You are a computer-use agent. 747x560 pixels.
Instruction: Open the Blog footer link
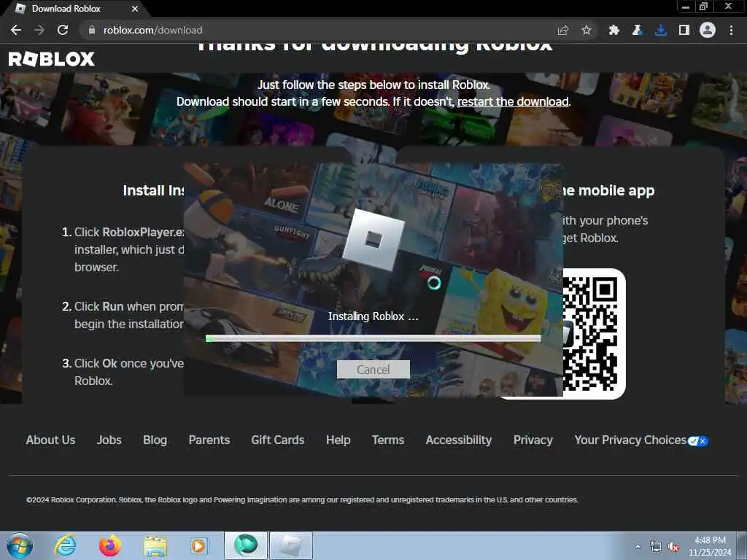coord(155,440)
